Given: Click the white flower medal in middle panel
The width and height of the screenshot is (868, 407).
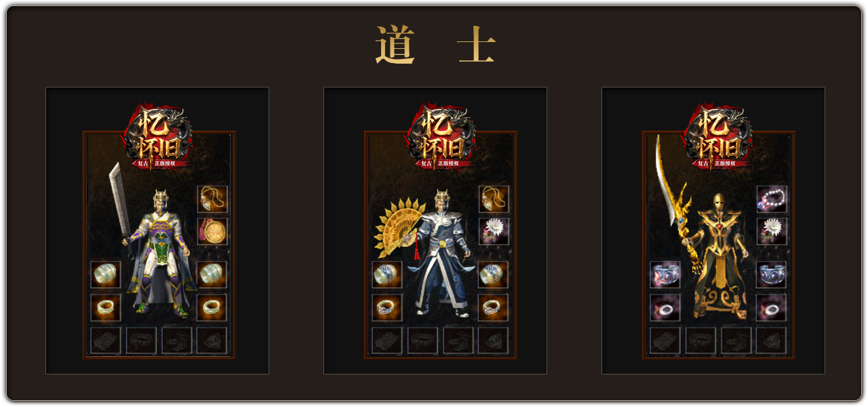Looking at the screenshot, I should tap(494, 232).
